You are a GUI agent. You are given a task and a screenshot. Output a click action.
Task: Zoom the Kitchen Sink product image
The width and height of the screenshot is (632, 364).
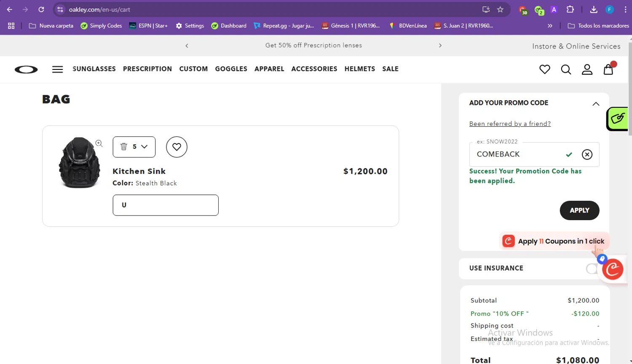click(99, 143)
